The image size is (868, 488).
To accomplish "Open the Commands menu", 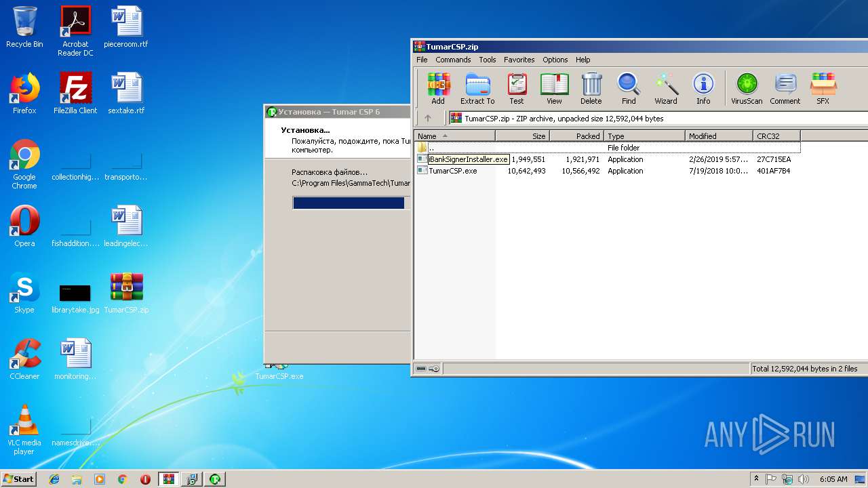I will pyautogui.click(x=453, y=60).
